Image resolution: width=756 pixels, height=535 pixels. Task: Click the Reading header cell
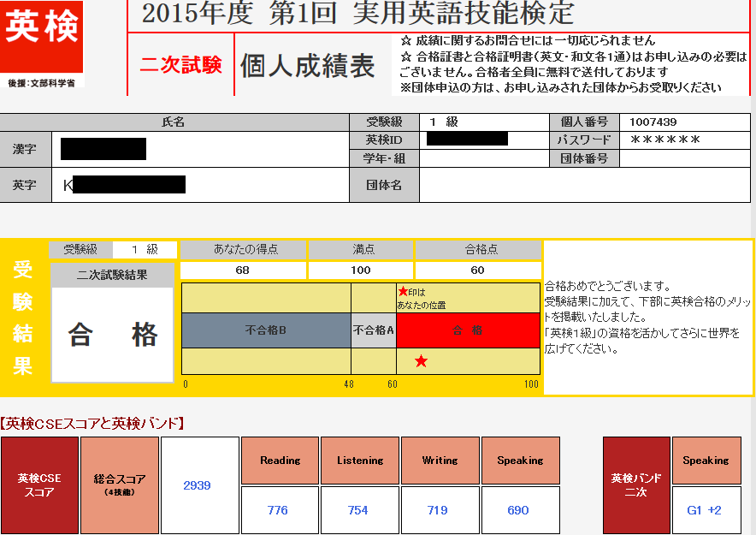pos(281,461)
